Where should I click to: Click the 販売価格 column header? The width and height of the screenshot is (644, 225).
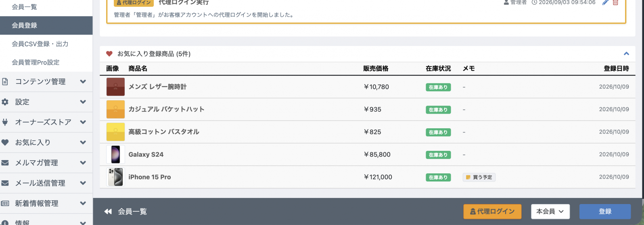[376, 69]
